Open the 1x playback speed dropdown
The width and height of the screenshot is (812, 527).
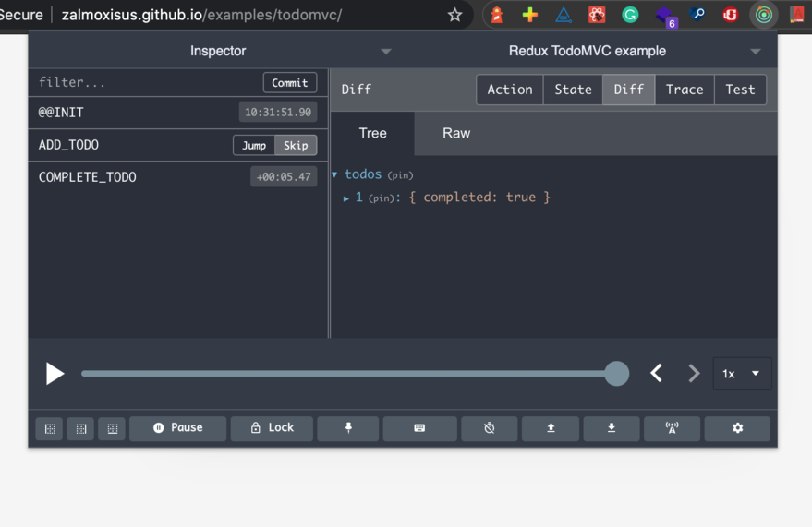click(742, 374)
